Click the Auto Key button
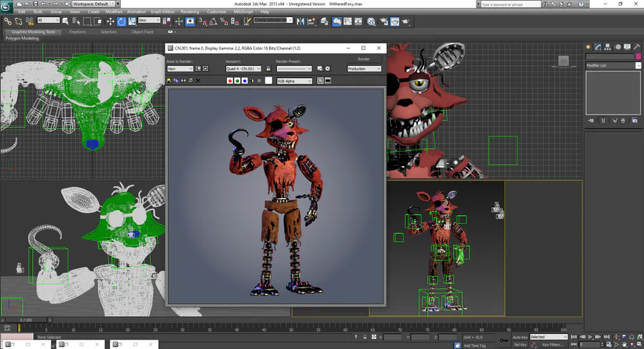 520,337
